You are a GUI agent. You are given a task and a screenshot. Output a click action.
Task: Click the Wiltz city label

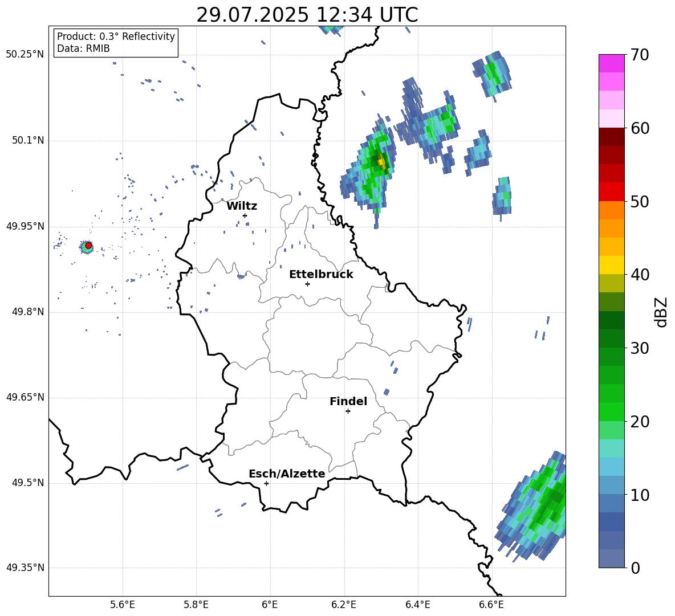242,206
